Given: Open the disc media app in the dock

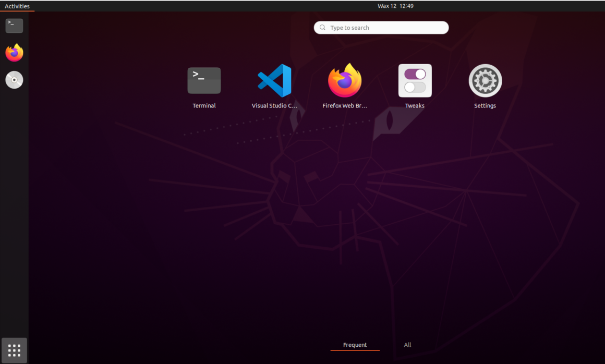Looking at the screenshot, I should coord(14,79).
